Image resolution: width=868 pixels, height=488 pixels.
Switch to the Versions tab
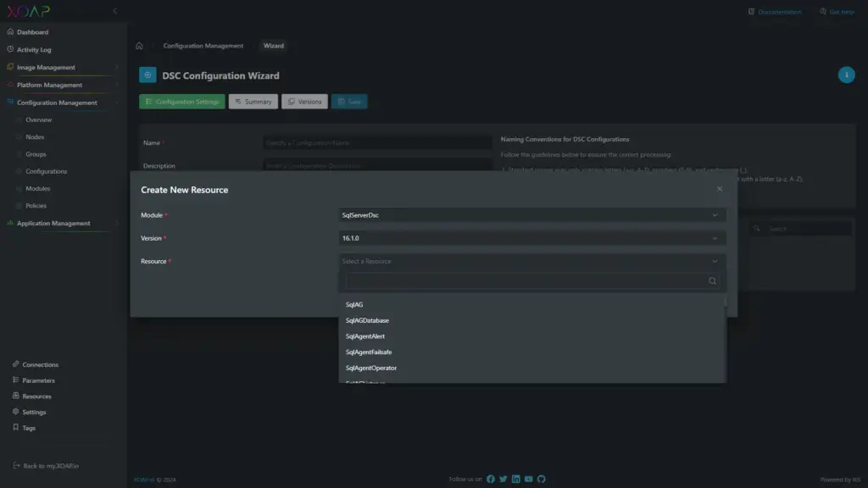pos(304,102)
